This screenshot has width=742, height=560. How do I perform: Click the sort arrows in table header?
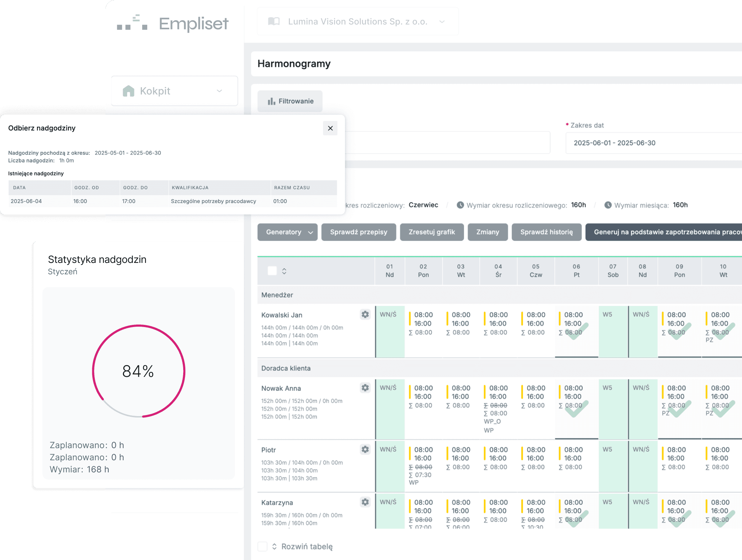click(x=284, y=271)
